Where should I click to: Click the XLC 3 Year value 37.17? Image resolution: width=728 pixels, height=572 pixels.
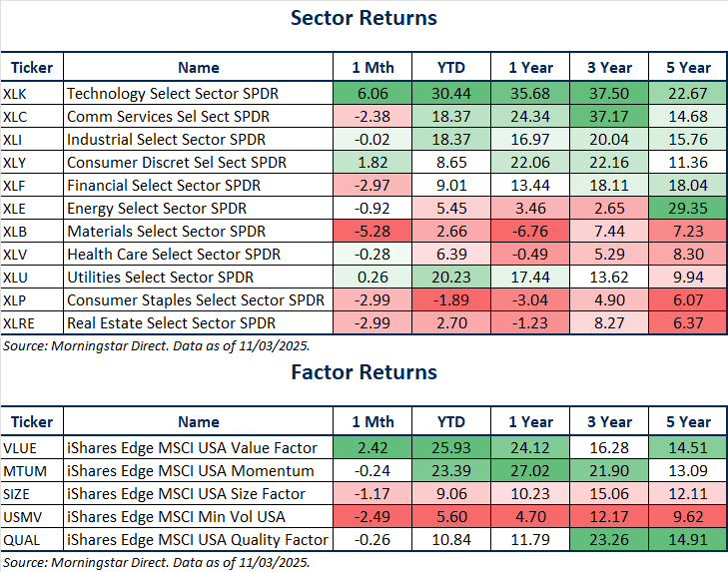point(608,117)
